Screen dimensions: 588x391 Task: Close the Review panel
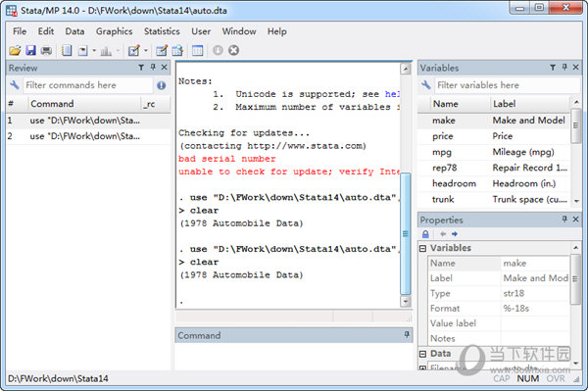[165, 67]
